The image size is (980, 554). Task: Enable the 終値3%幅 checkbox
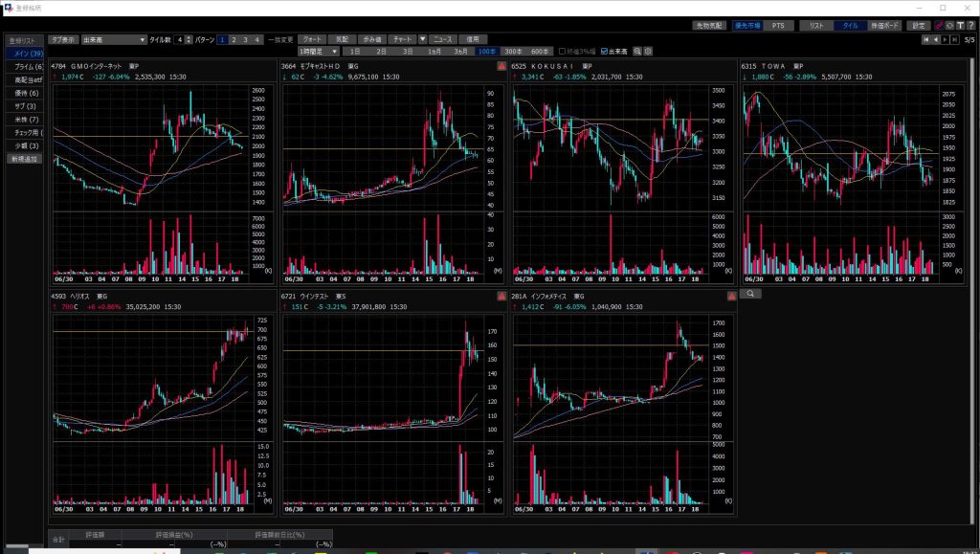pos(563,51)
